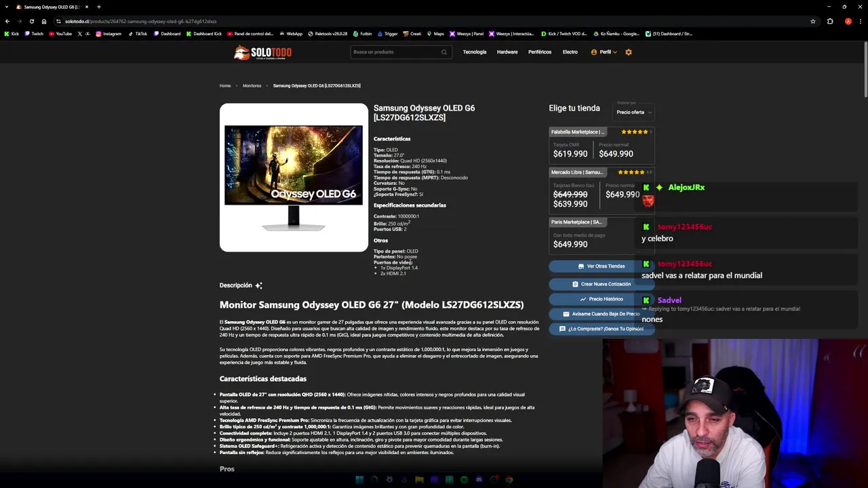This screenshot has height=488, width=868.
Task: Open Discord from the taskbar
Action: pos(479,480)
